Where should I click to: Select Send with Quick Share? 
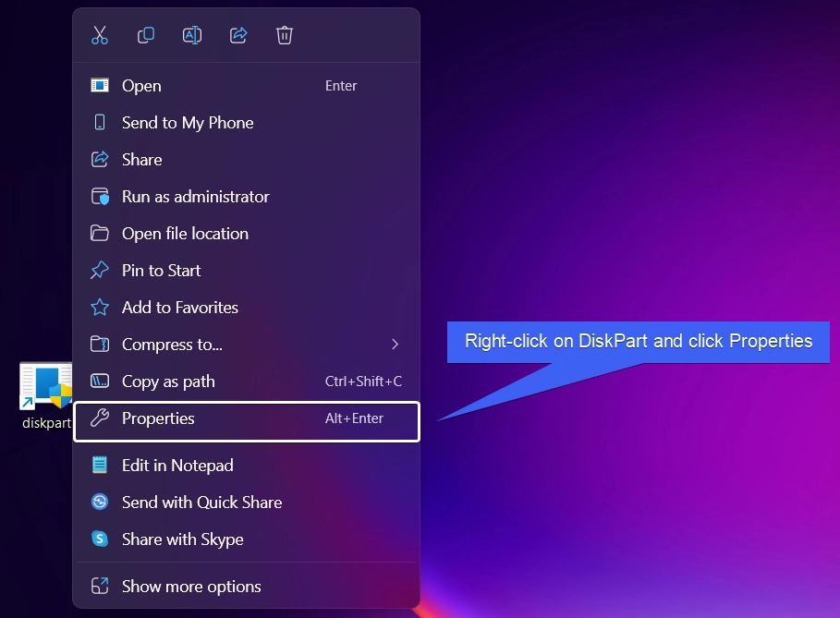pyautogui.click(x=247, y=503)
